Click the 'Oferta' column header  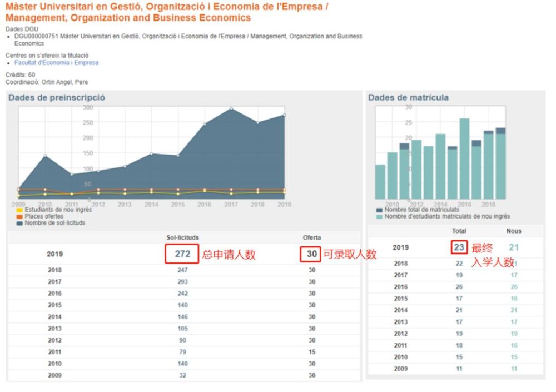click(x=311, y=237)
